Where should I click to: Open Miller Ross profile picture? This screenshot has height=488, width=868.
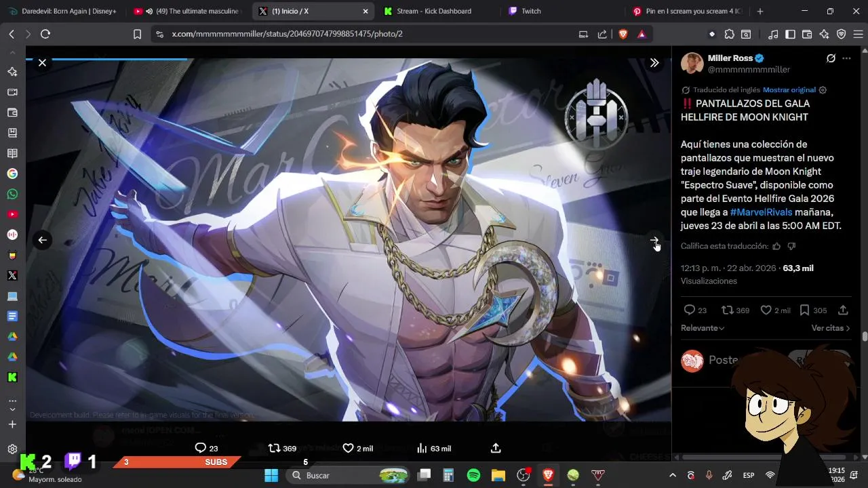(692, 63)
